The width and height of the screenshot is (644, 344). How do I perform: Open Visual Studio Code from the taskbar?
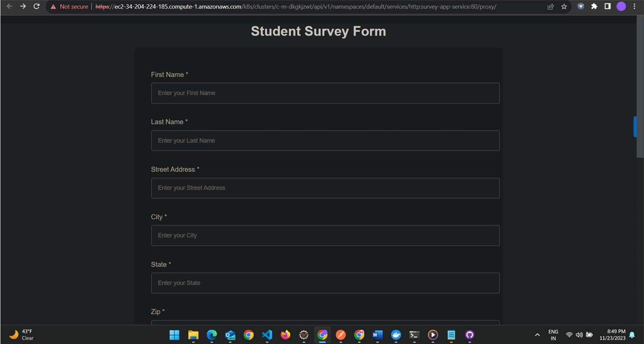(x=267, y=335)
